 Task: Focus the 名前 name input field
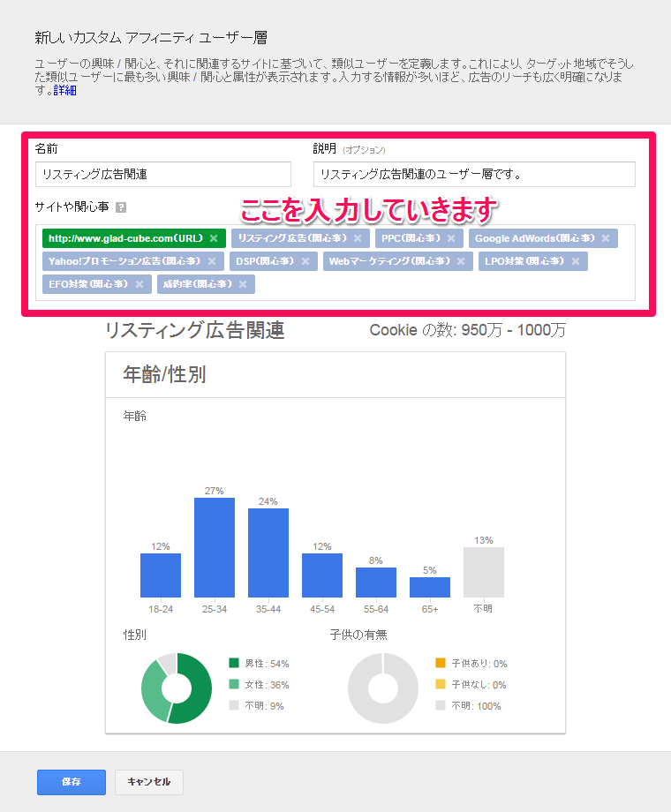[163, 174]
